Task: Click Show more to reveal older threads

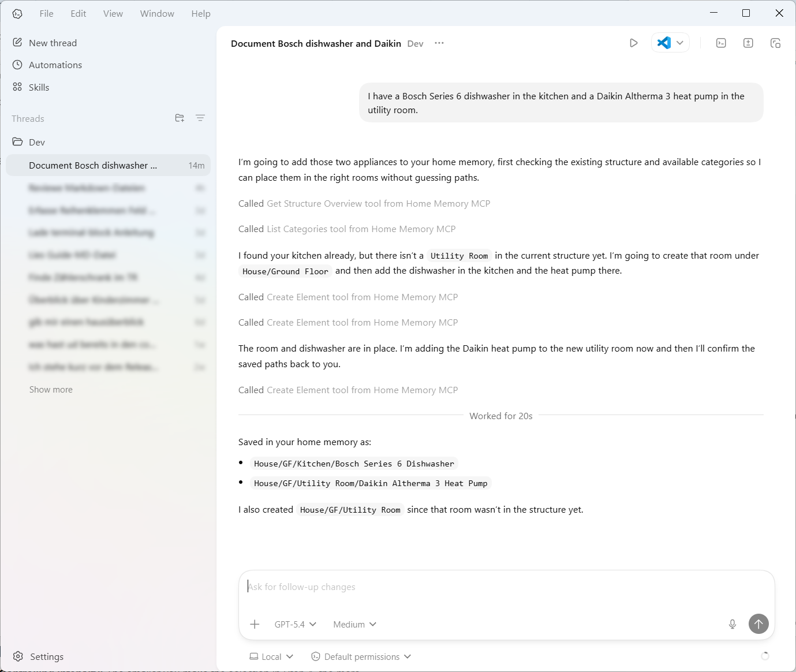Action: coord(50,389)
